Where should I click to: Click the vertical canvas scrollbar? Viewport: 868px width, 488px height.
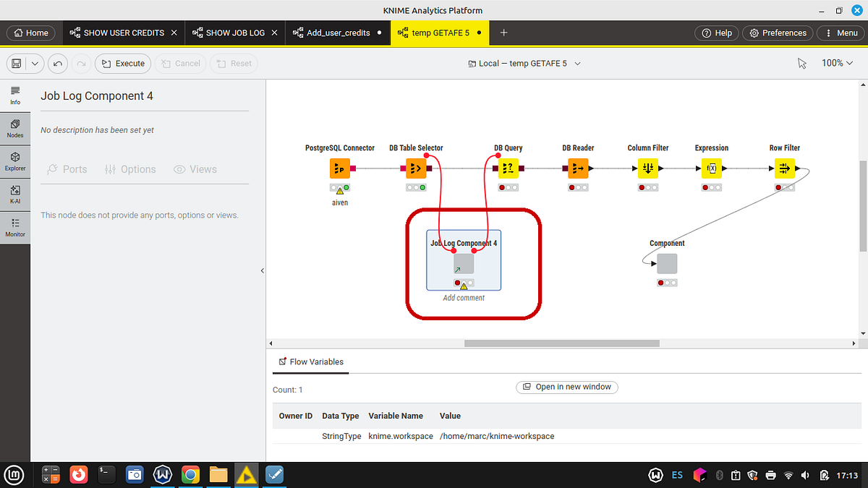862,206
